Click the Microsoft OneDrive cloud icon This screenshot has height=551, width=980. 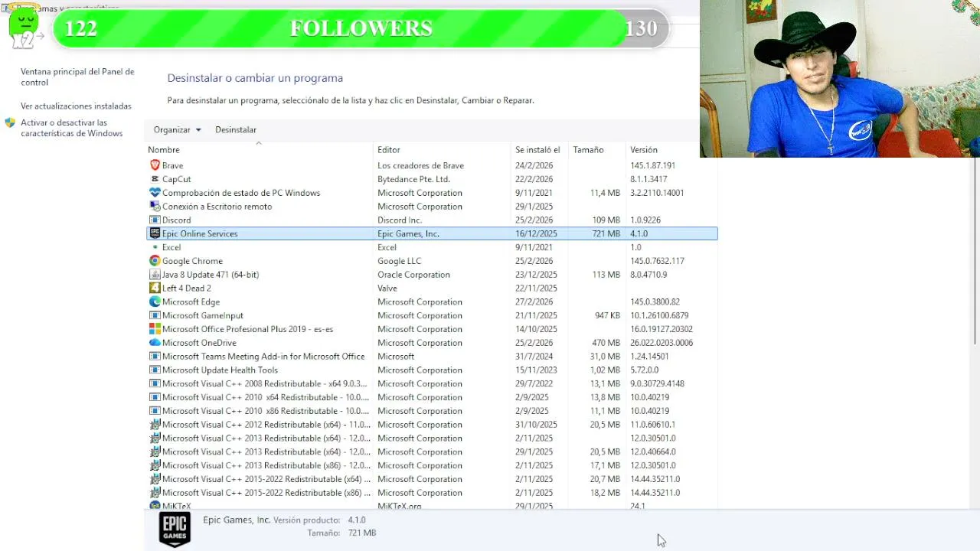pos(155,343)
